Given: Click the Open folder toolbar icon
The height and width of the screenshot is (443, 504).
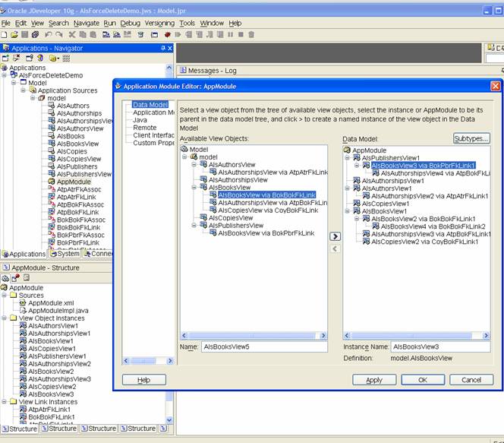Looking at the screenshot, I should (x=14, y=35).
